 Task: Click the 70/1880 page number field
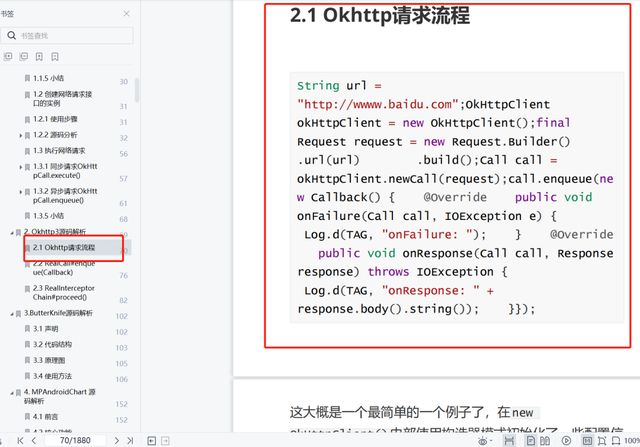[75, 440]
